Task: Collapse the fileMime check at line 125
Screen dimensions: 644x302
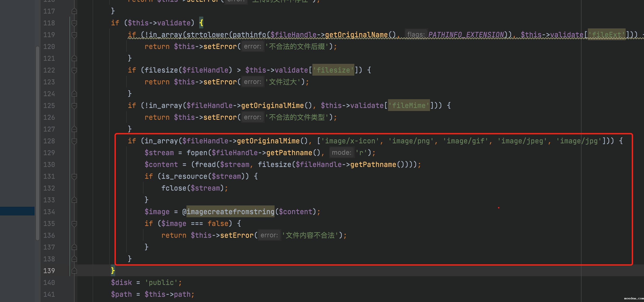Action: (74, 106)
